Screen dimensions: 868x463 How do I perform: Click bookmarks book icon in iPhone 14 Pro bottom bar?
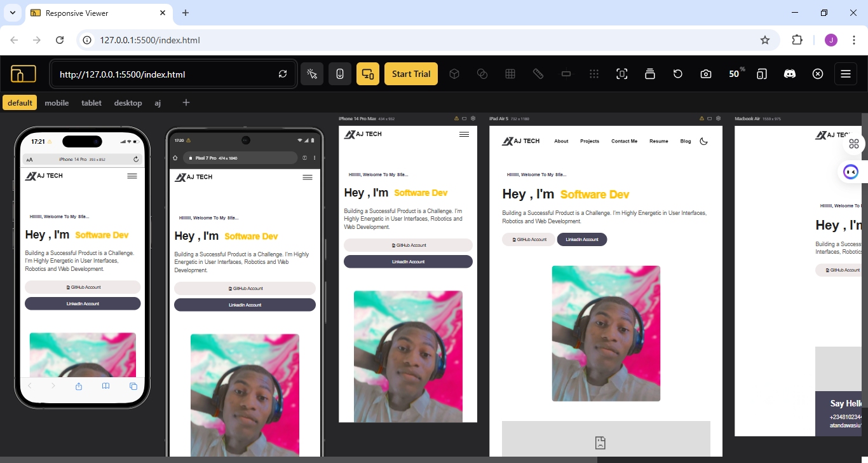click(106, 386)
